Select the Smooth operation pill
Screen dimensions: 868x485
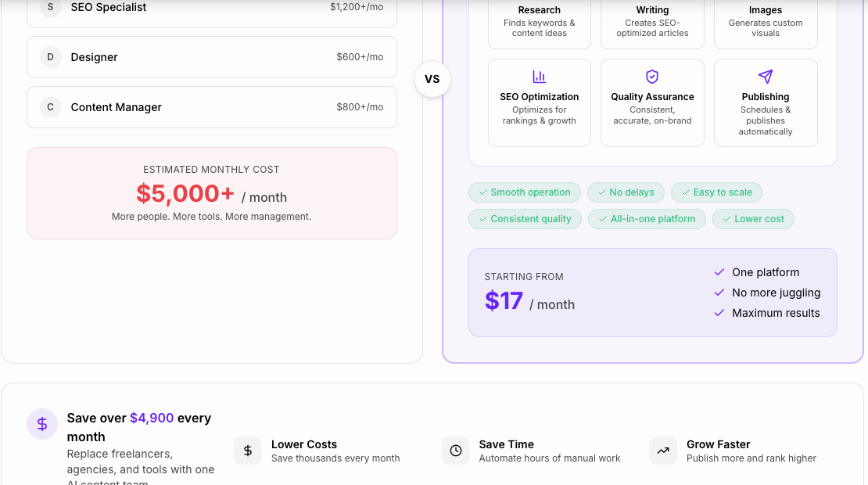pos(525,192)
